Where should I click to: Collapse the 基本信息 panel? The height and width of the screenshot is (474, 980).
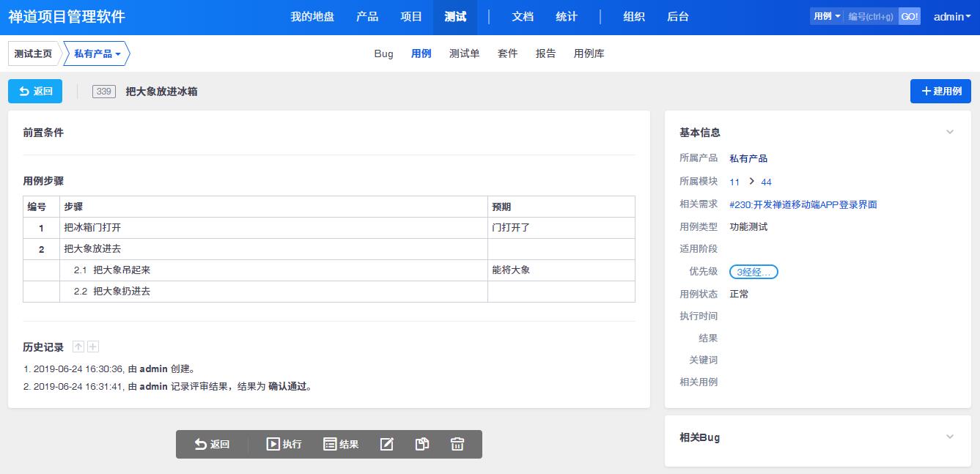pos(949,133)
